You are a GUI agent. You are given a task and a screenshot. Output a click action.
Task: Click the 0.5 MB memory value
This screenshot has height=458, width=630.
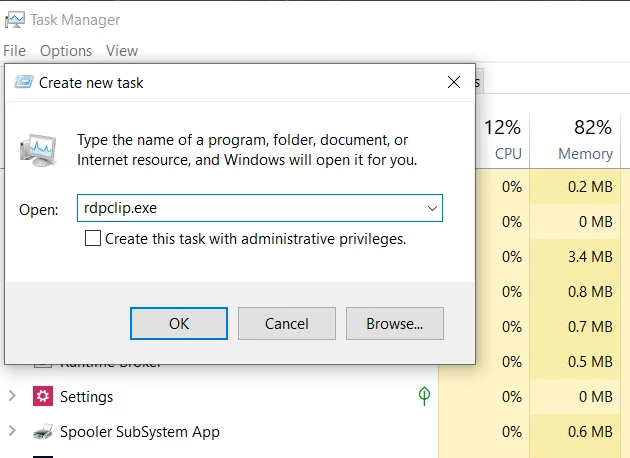click(x=590, y=362)
